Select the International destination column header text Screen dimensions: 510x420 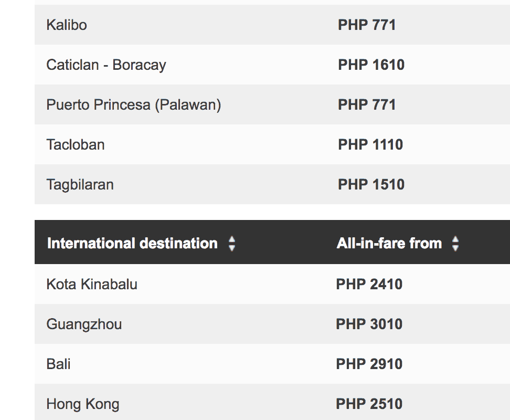click(132, 244)
